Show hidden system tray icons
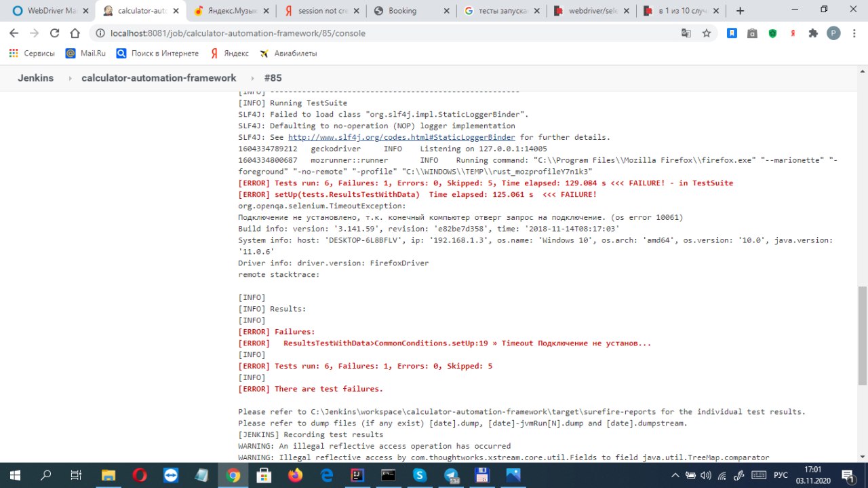This screenshot has width=868, height=488. pos(675,475)
